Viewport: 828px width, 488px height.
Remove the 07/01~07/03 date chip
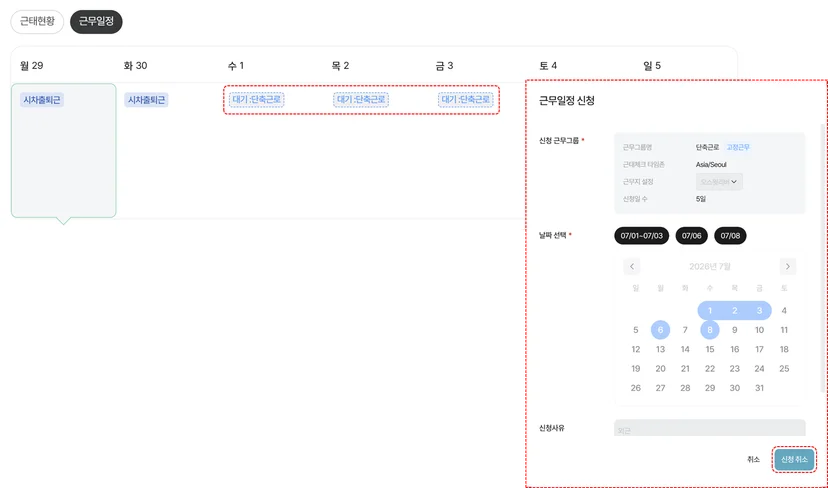[642, 236]
